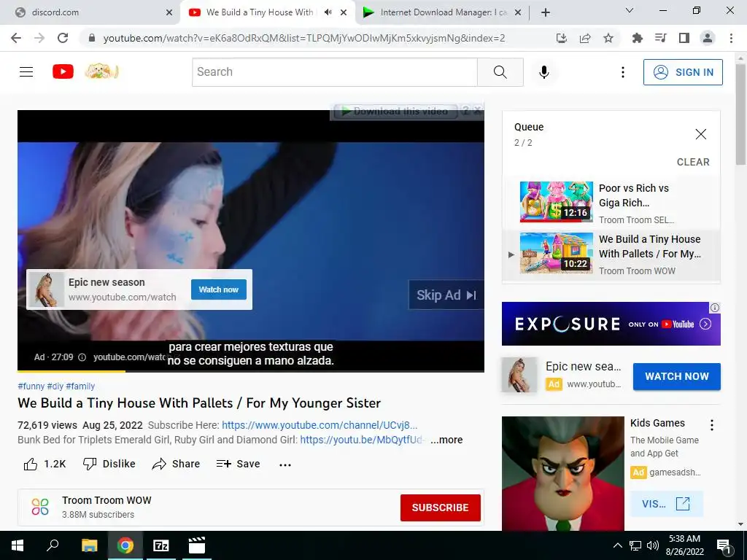Open more actions ellipsis under video
The image size is (747, 560).
point(285,464)
